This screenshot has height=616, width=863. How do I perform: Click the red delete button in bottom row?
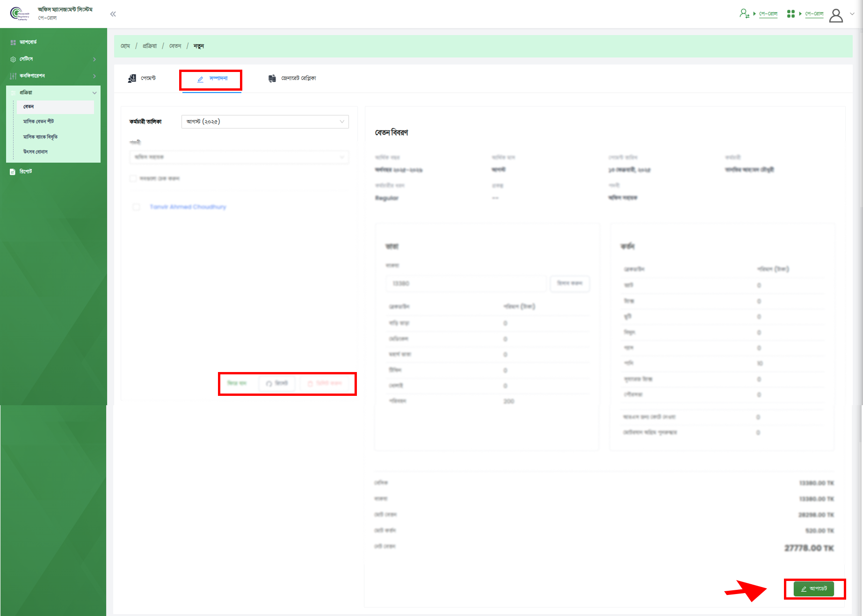pyautogui.click(x=325, y=384)
